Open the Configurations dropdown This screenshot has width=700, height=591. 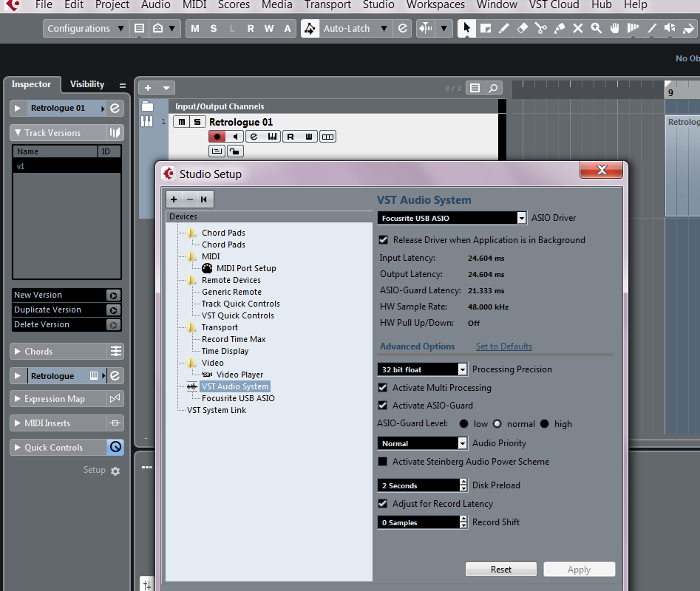pyautogui.click(x=86, y=29)
